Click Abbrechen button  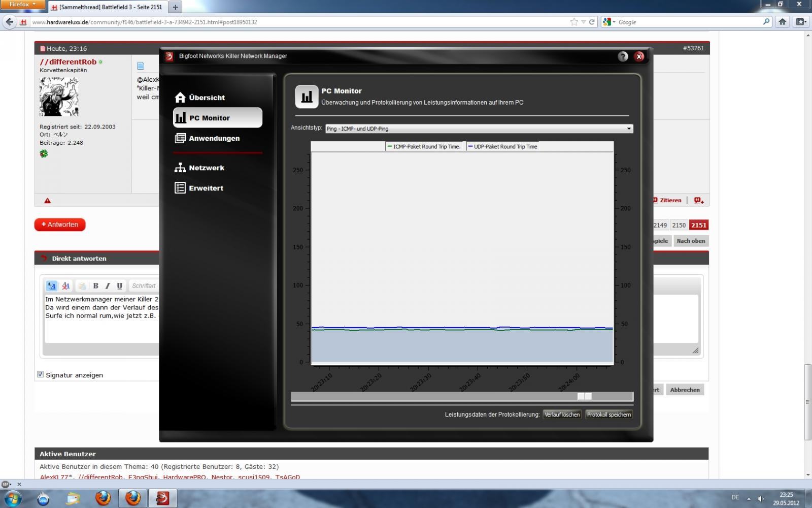(x=685, y=390)
